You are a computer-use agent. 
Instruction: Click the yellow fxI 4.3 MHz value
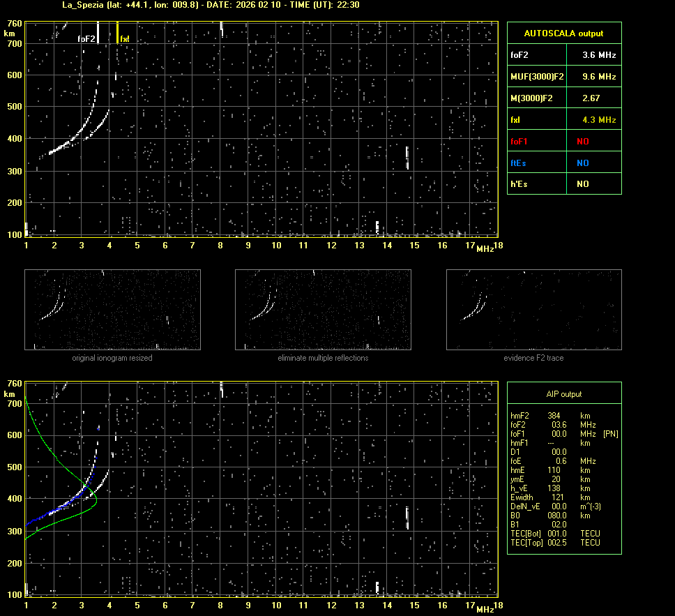pos(598,120)
